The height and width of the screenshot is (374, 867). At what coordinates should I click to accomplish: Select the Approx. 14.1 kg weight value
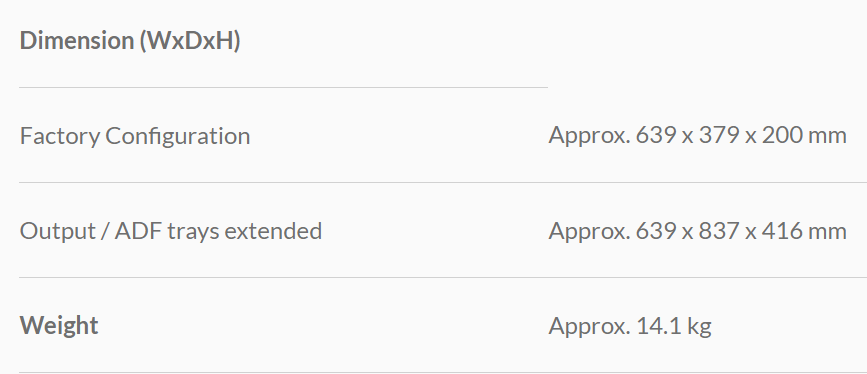(x=630, y=326)
